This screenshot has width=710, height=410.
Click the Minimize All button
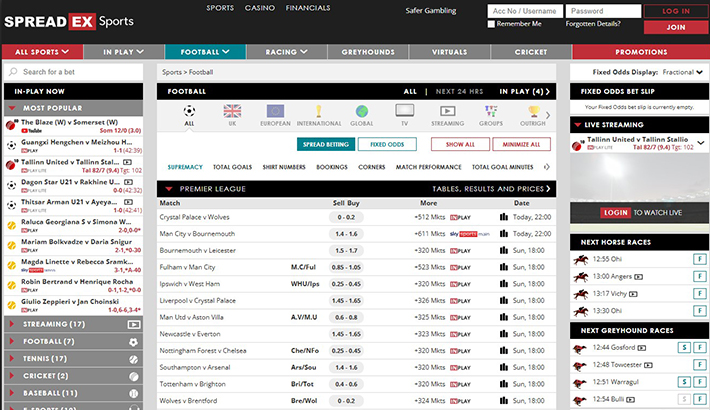(521, 144)
